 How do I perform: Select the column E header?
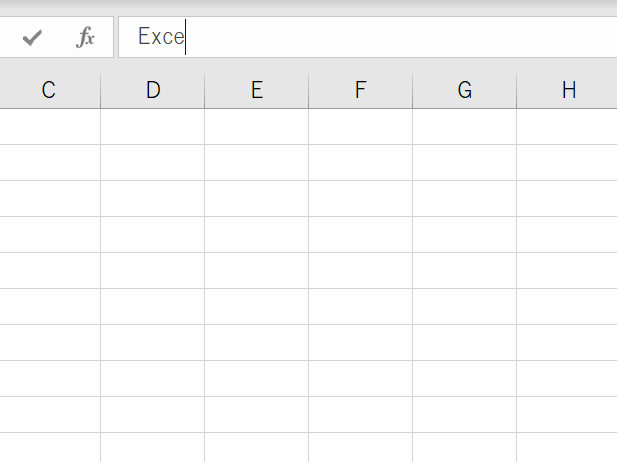pos(257,90)
